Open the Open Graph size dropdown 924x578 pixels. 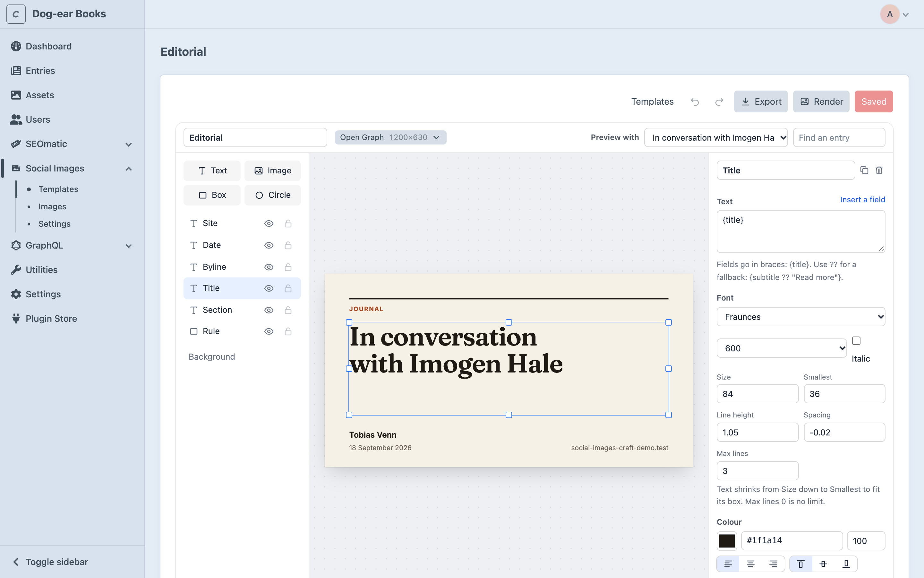tap(390, 137)
